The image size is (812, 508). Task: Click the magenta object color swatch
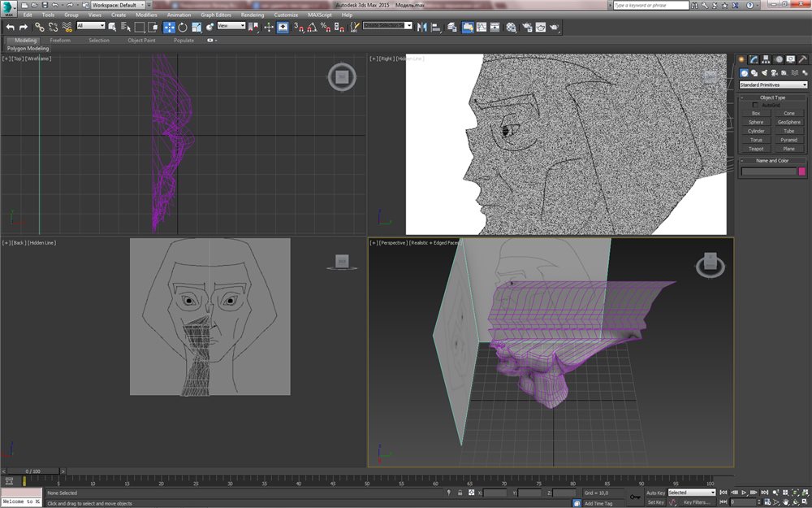(802, 172)
